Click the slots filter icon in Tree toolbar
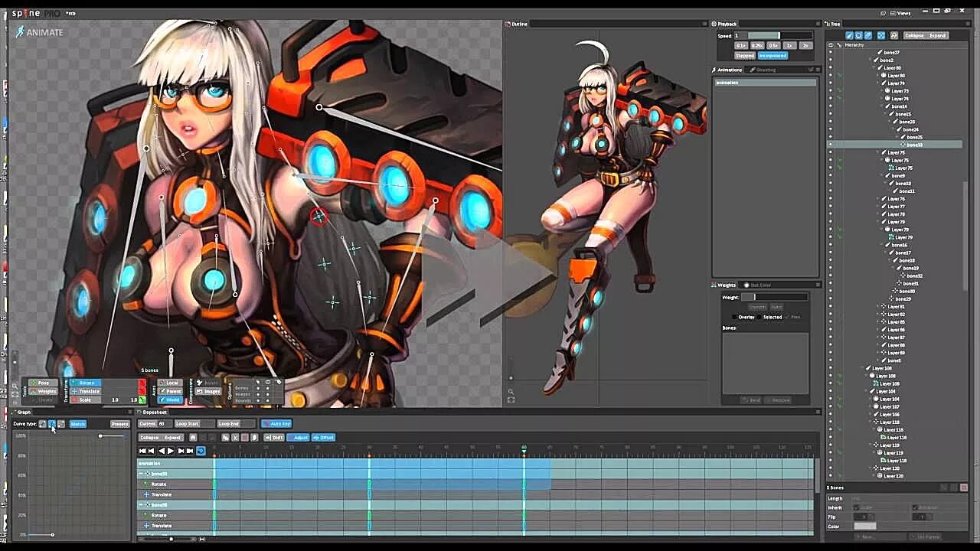The width and height of the screenshot is (980, 551). [x=858, y=35]
